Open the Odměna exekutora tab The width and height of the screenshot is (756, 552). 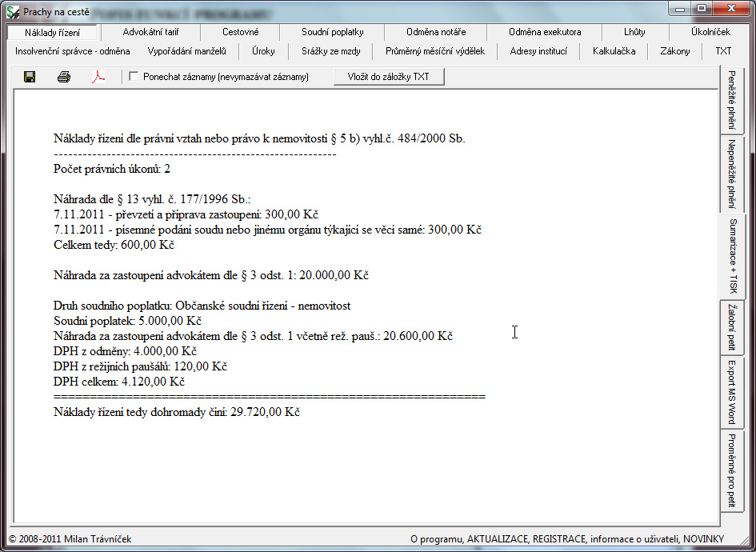pyautogui.click(x=544, y=32)
